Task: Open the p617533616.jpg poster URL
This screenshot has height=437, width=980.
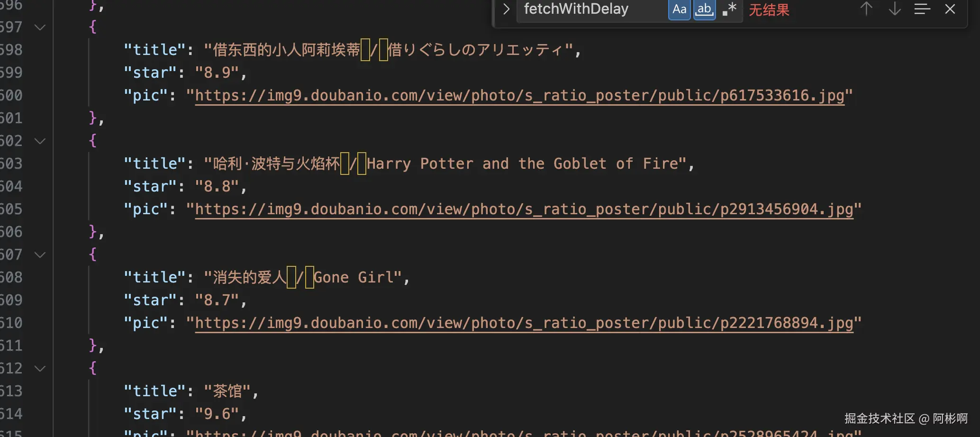Action: 520,95
